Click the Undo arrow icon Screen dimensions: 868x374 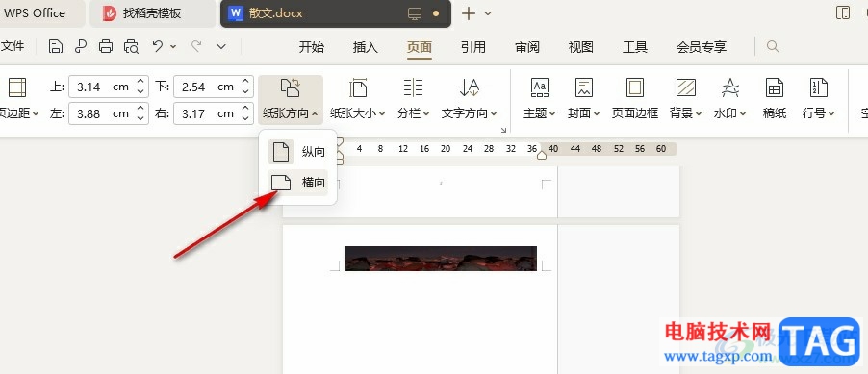pyautogui.click(x=158, y=46)
